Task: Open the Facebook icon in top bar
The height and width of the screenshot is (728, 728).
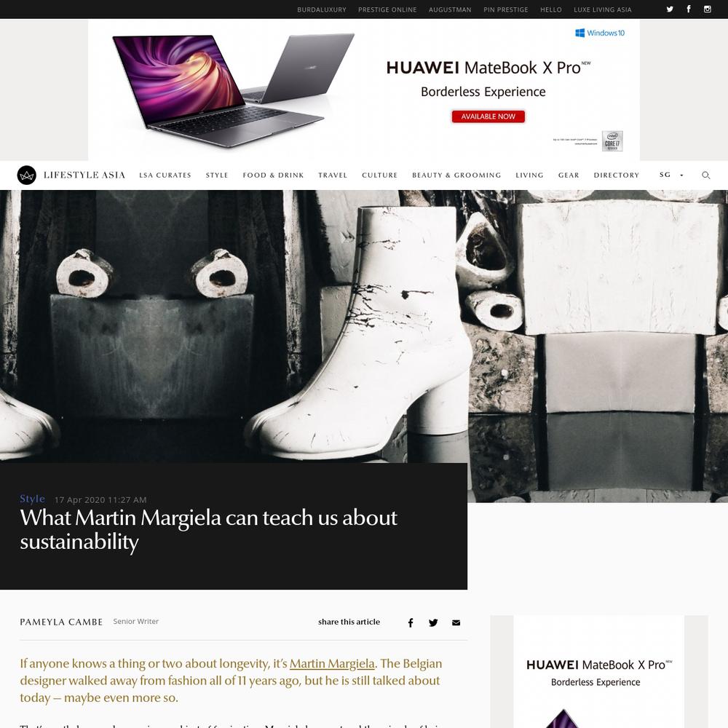Action: pos(689,9)
